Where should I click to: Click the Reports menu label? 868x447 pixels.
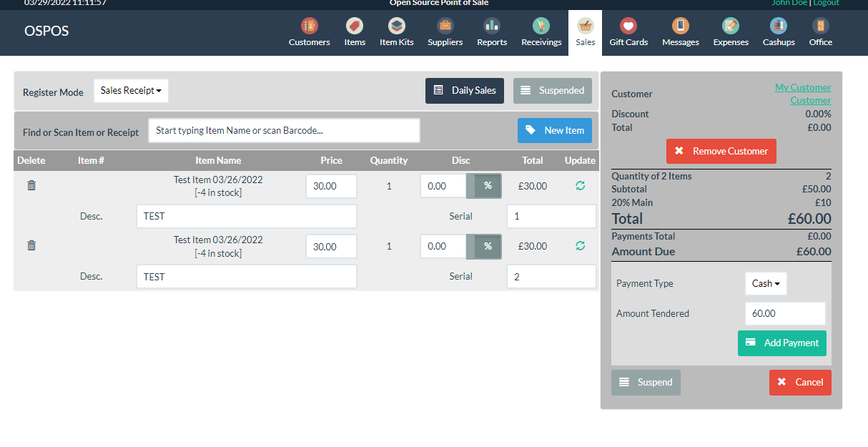492,42
